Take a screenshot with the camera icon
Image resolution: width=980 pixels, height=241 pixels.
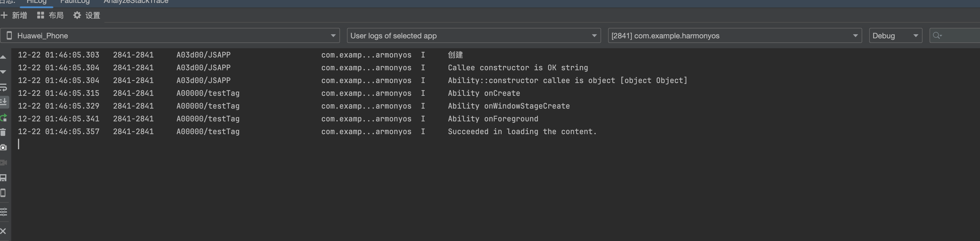(3, 147)
